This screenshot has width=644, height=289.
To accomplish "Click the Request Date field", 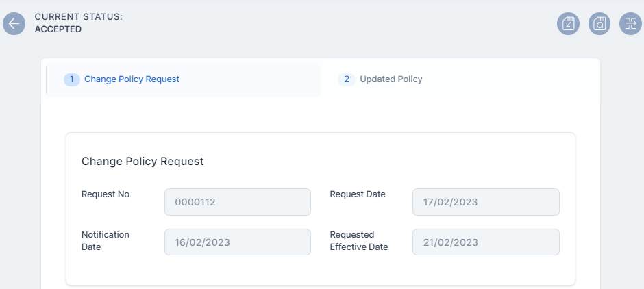I will pos(486,202).
